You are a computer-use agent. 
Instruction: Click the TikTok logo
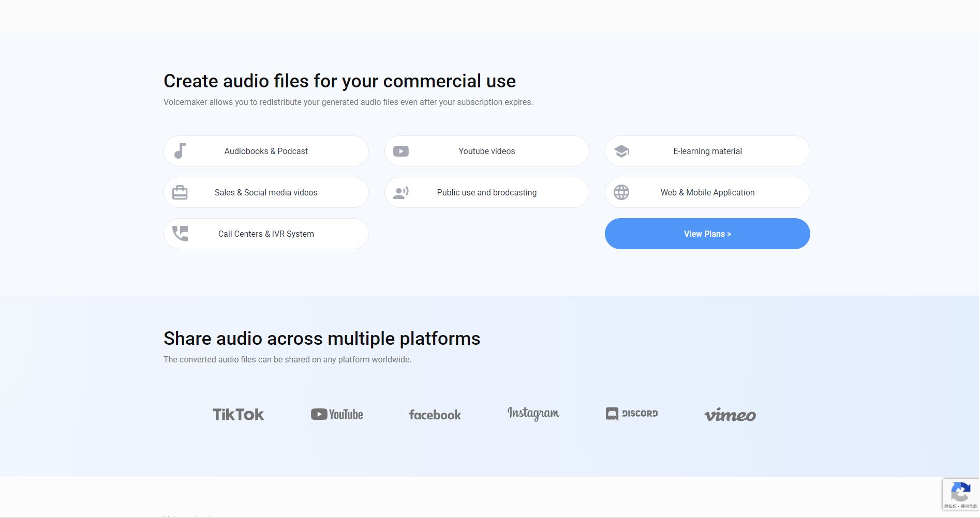click(239, 415)
